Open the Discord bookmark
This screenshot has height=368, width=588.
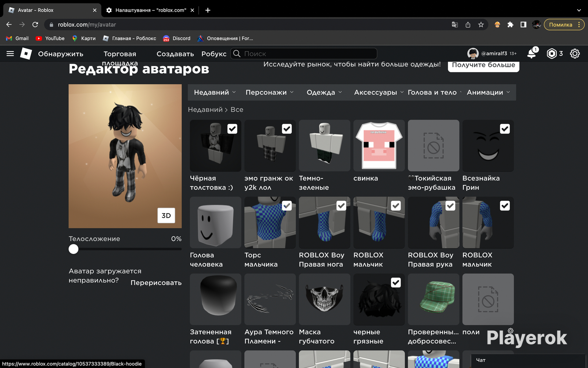click(177, 38)
